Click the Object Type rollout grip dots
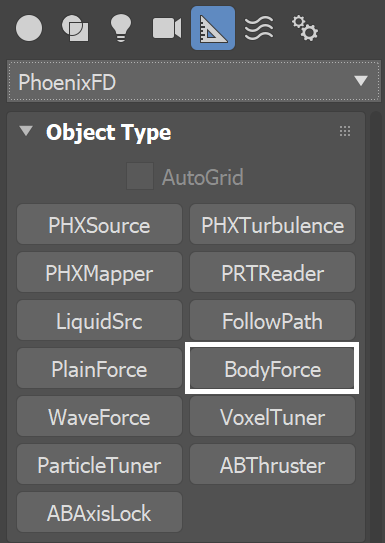The image size is (385, 543). click(x=345, y=131)
